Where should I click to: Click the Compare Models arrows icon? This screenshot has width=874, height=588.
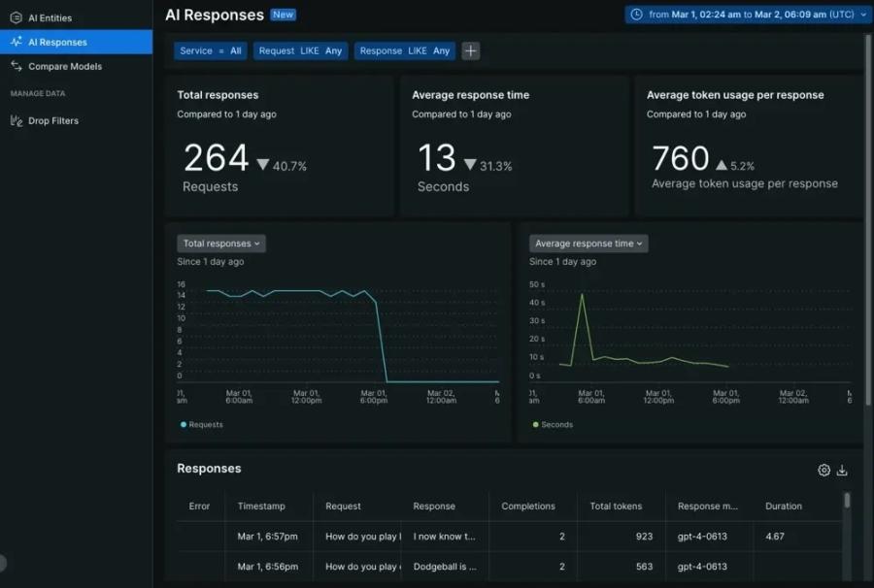click(17, 66)
